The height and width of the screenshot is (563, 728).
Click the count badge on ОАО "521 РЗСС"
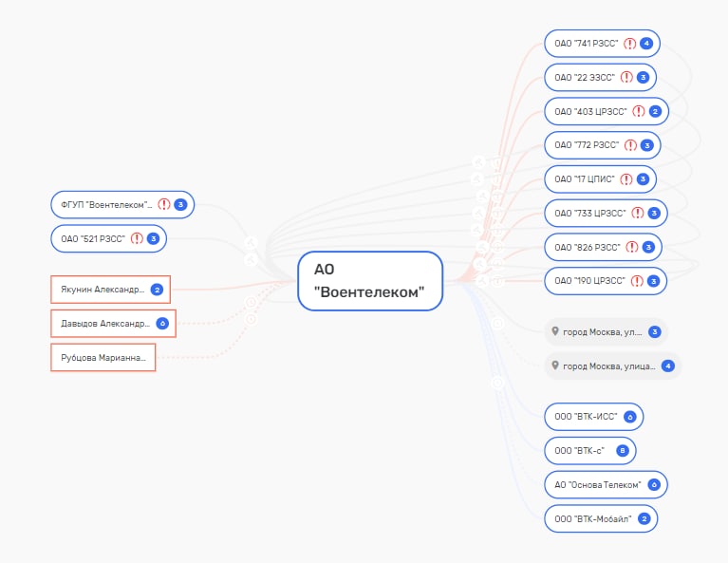(153, 238)
